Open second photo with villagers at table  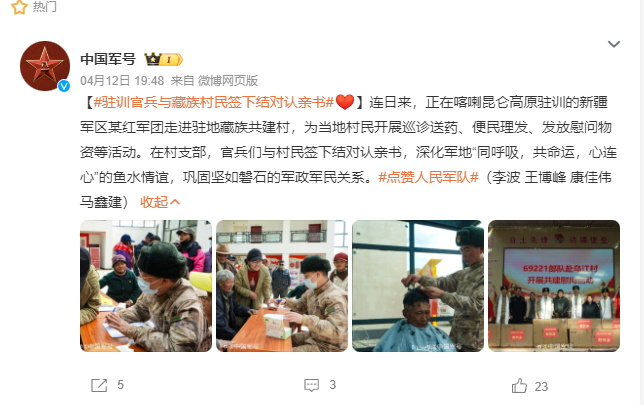pyautogui.click(x=282, y=286)
